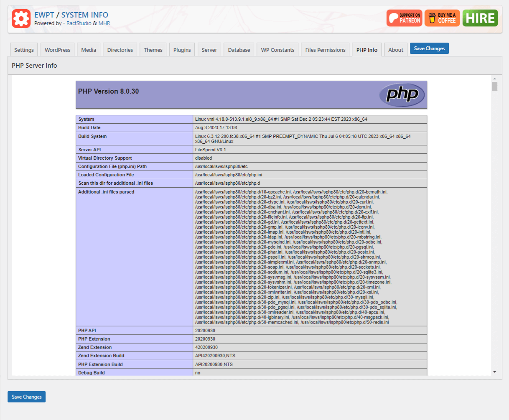Click the PHP Server Info heading

click(x=34, y=66)
